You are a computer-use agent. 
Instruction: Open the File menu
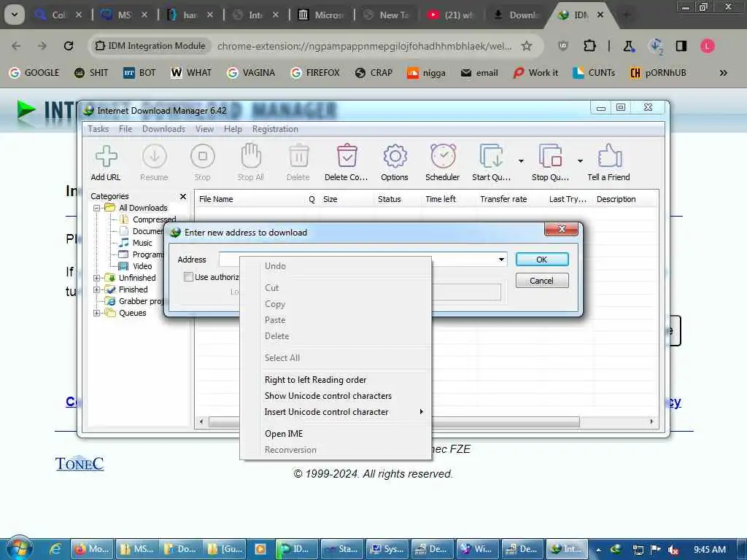(125, 129)
